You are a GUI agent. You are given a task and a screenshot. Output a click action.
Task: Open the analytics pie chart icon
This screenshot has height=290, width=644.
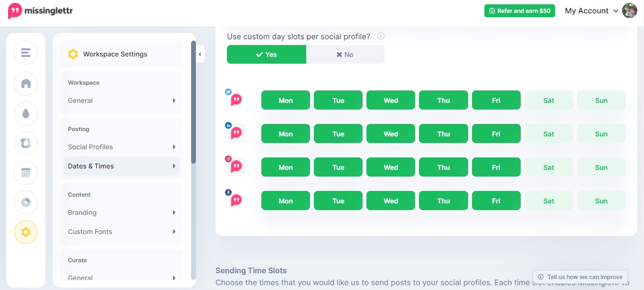pyautogui.click(x=26, y=202)
